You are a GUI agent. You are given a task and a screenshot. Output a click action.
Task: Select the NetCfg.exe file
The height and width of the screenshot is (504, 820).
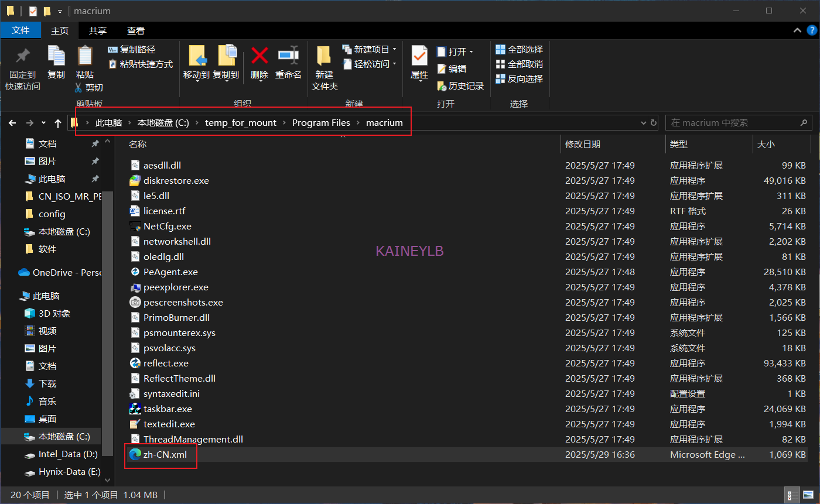(x=168, y=227)
